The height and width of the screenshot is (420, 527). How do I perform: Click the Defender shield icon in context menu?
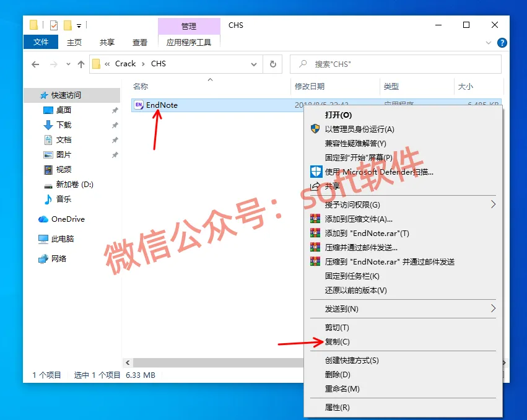tap(316, 172)
